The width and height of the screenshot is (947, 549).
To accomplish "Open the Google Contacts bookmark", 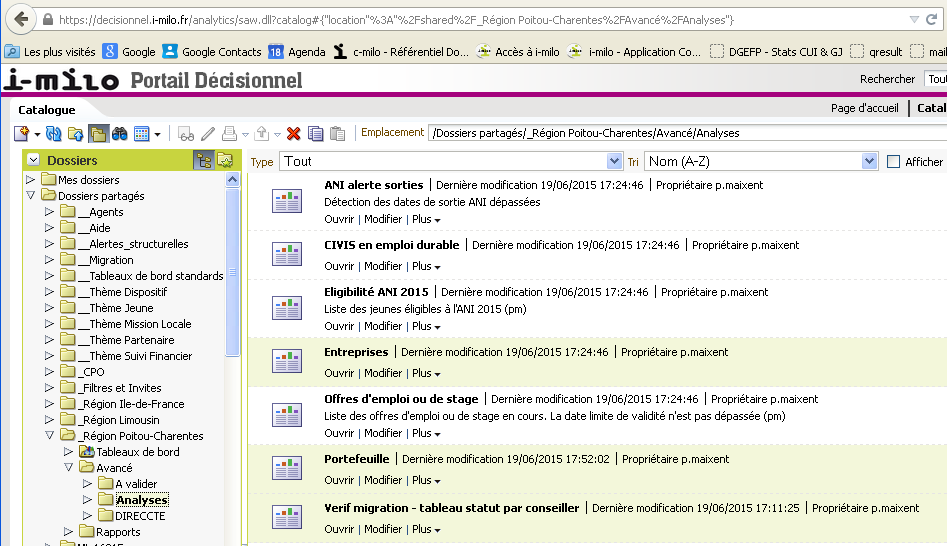I will (212, 52).
